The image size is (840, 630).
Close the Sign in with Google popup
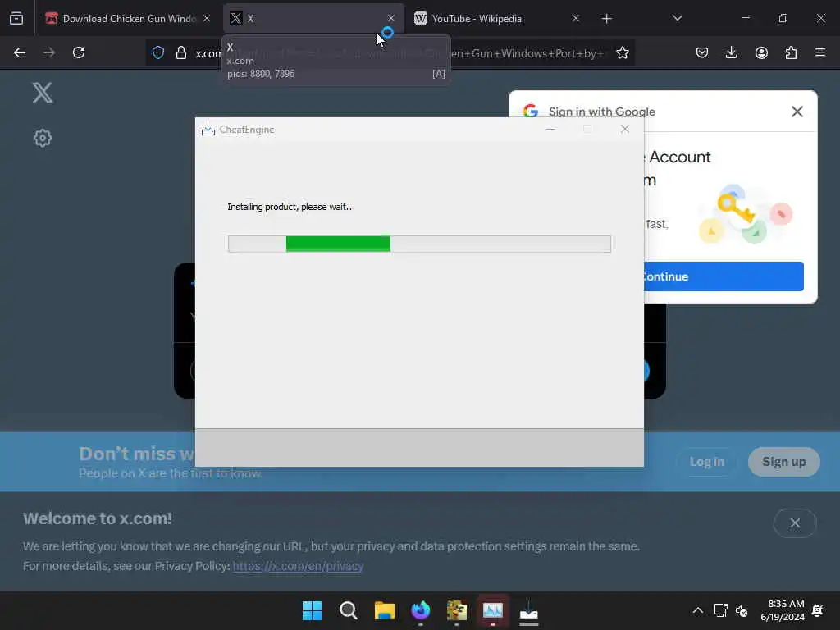(797, 112)
